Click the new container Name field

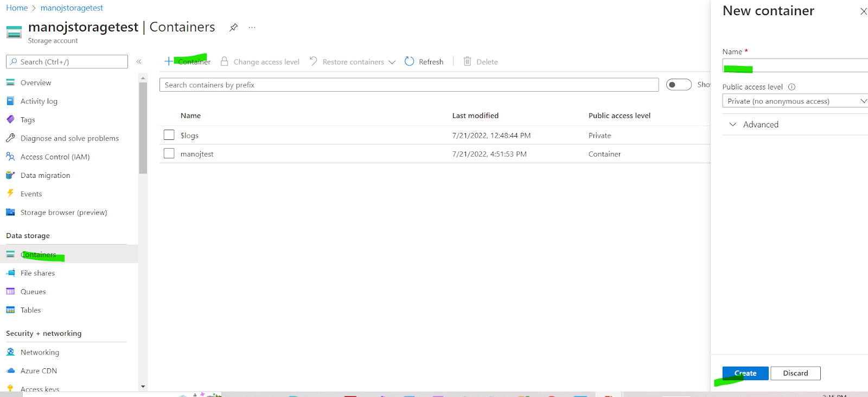(x=795, y=66)
